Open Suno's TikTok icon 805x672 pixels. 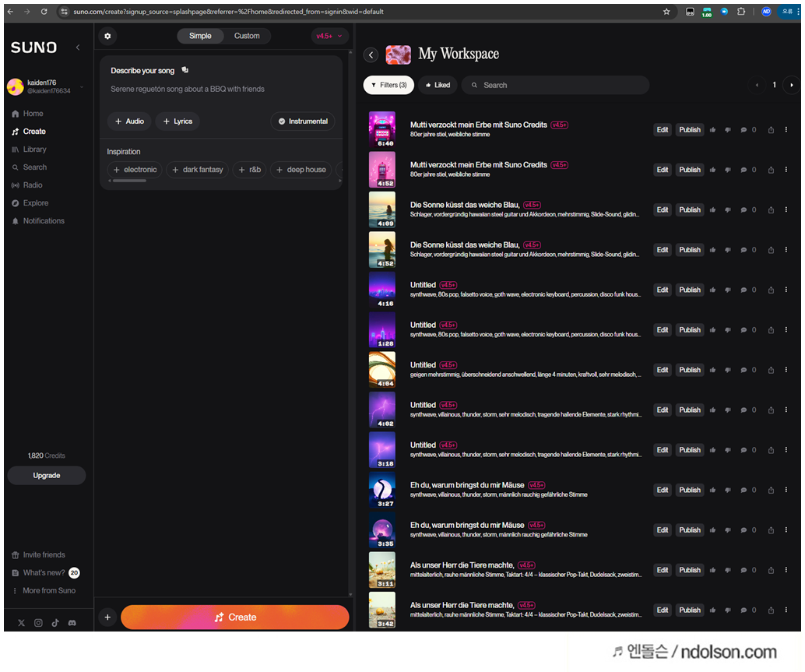click(x=55, y=623)
